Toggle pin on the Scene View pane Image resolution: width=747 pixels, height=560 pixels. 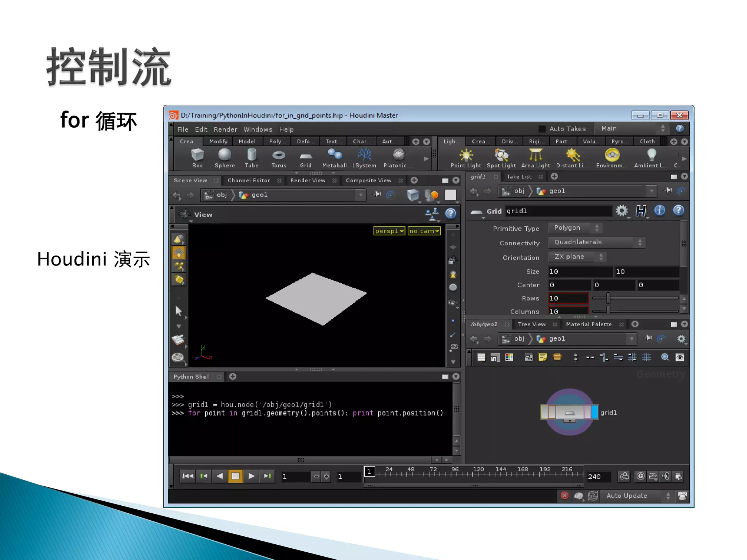[x=377, y=195]
